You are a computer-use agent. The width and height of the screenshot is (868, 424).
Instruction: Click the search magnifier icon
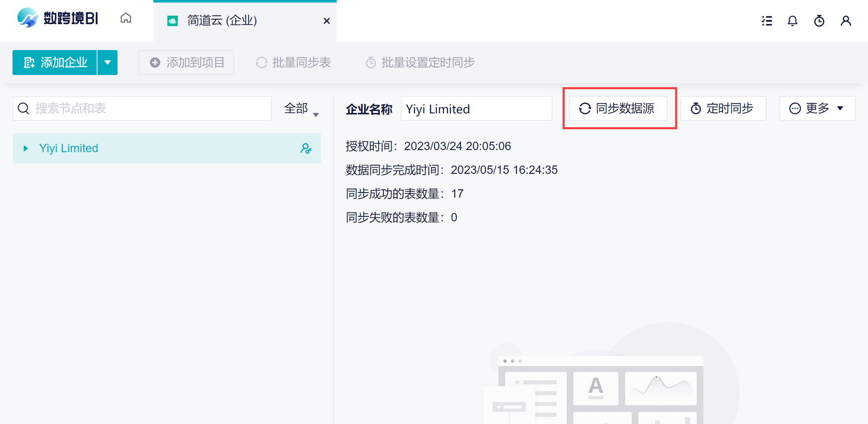tap(24, 108)
